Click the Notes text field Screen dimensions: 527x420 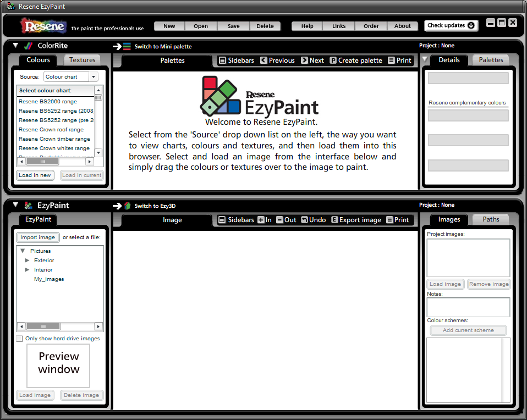click(x=468, y=307)
